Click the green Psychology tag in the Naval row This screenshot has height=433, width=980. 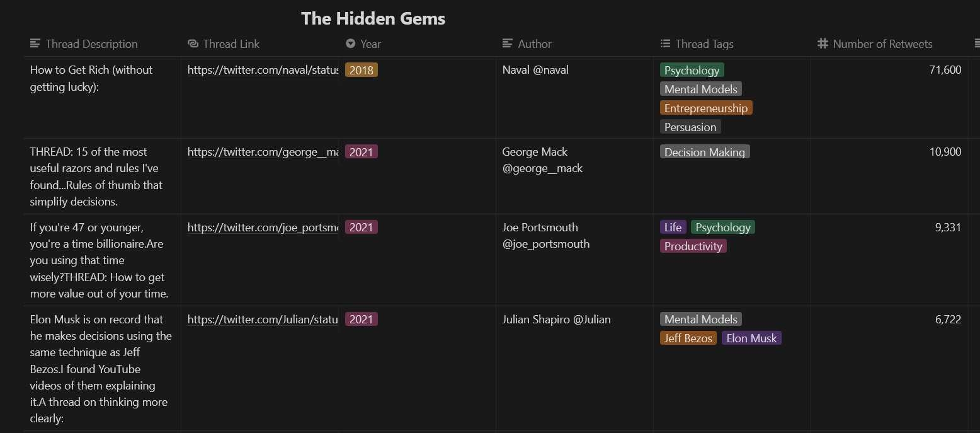692,70
